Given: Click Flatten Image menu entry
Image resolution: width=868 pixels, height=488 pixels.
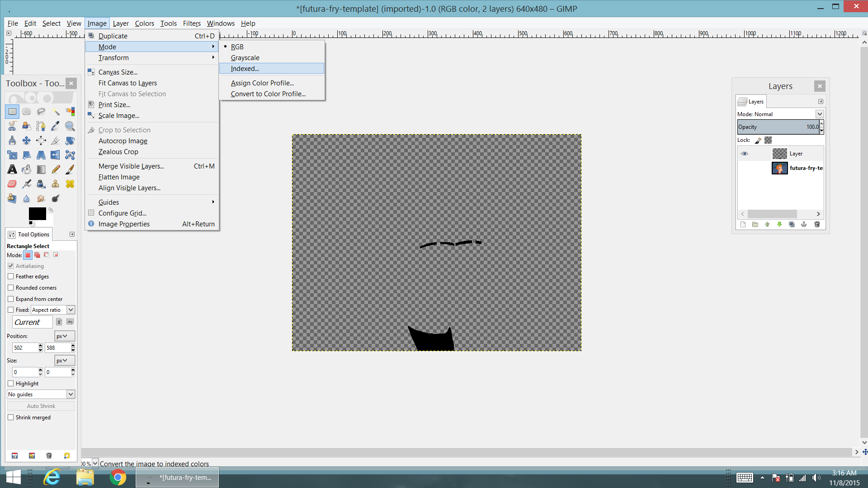Looking at the screenshot, I should click(152, 177).
